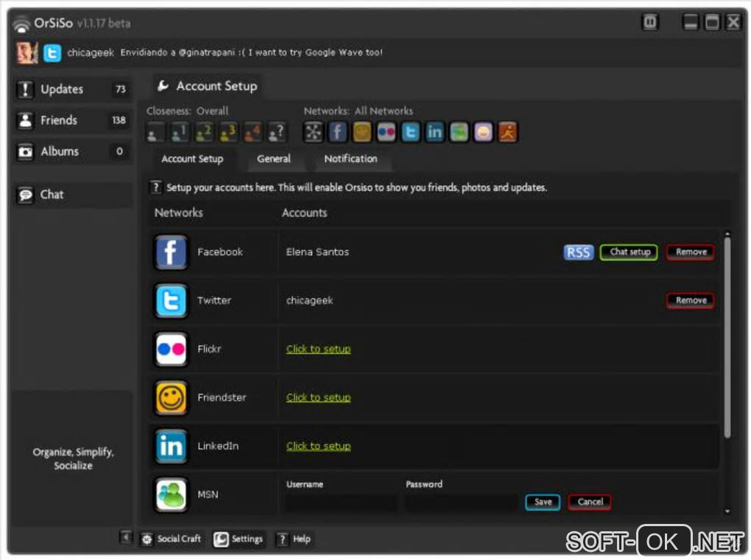Image resolution: width=751 pixels, height=560 pixels.
Task: Open Help from the bottom bar
Action: [294, 539]
